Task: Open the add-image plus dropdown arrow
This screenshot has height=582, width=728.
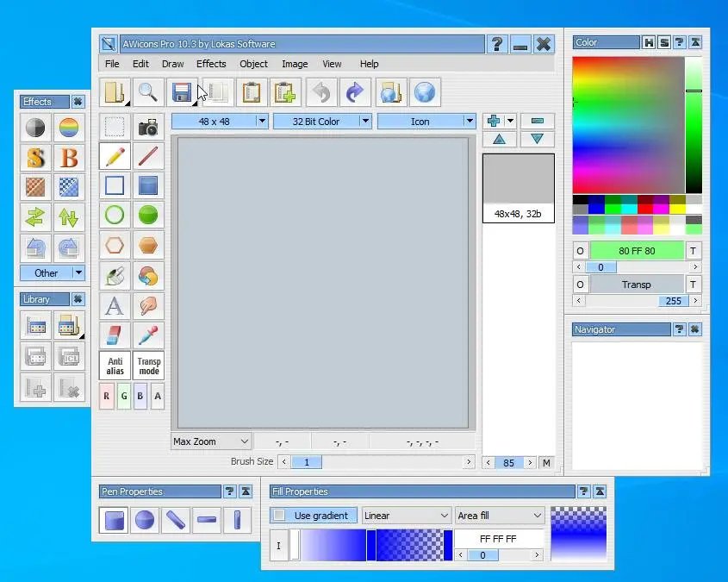Action: (x=510, y=122)
